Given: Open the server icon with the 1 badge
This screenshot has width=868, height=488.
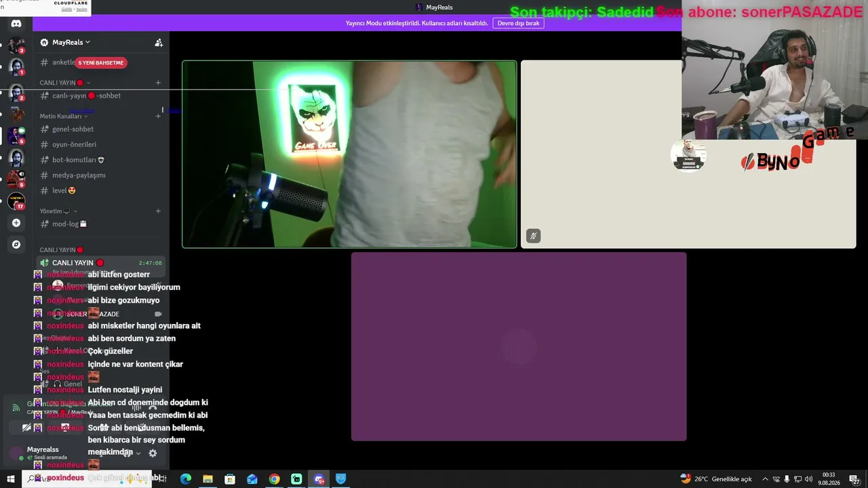Looking at the screenshot, I should tap(16, 67).
